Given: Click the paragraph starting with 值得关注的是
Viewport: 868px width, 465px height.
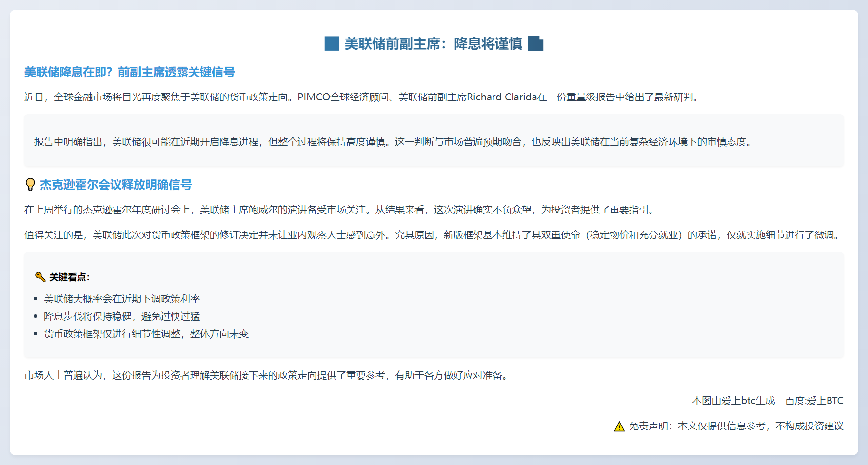Looking at the screenshot, I should (x=433, y=235).
